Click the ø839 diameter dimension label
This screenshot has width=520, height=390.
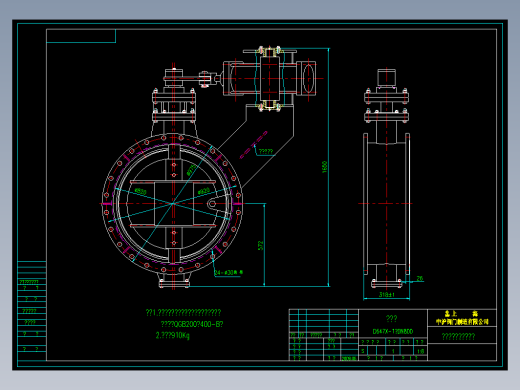coord(140,191)
